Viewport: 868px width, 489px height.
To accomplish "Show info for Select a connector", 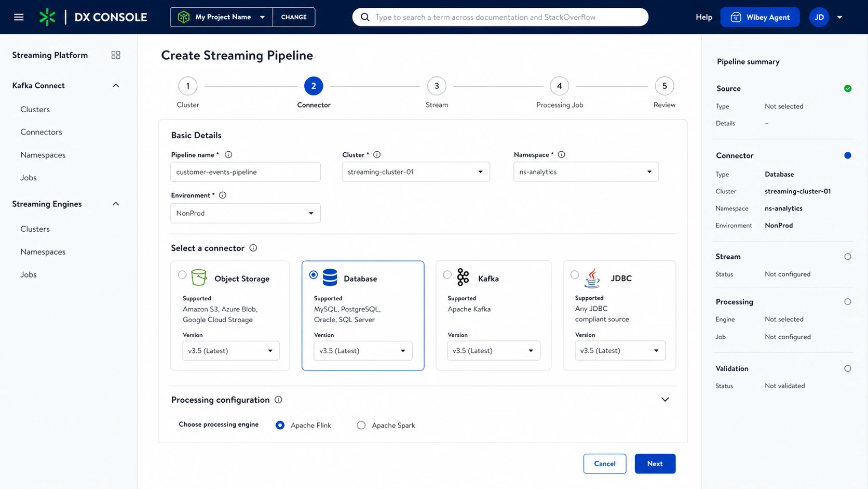I will pyautogui.click(x=253, y=248).
